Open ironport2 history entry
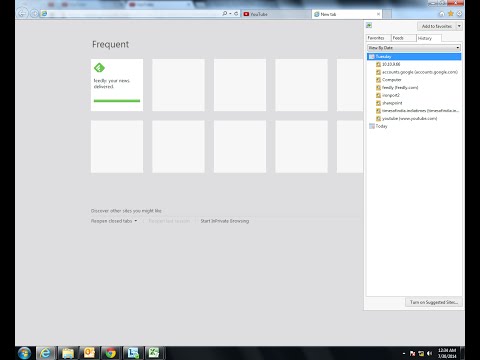Viewport: 480px width, 360px height. tap(391, 95)
